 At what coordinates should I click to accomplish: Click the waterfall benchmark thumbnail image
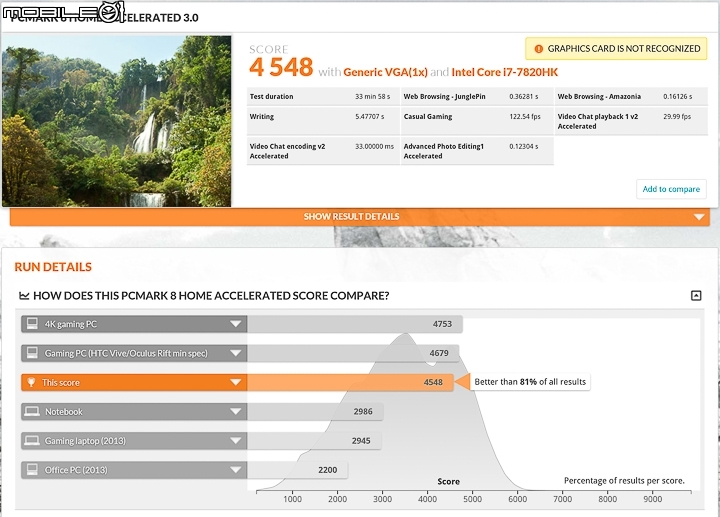(x=117, y=121)
